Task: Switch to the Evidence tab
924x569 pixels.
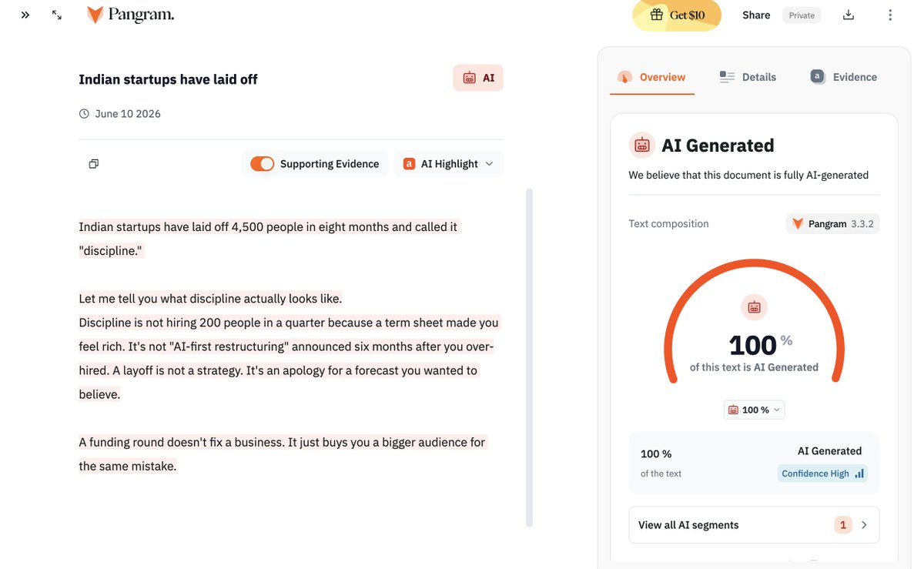Action: pyautogui.click(x=844, y=77)
